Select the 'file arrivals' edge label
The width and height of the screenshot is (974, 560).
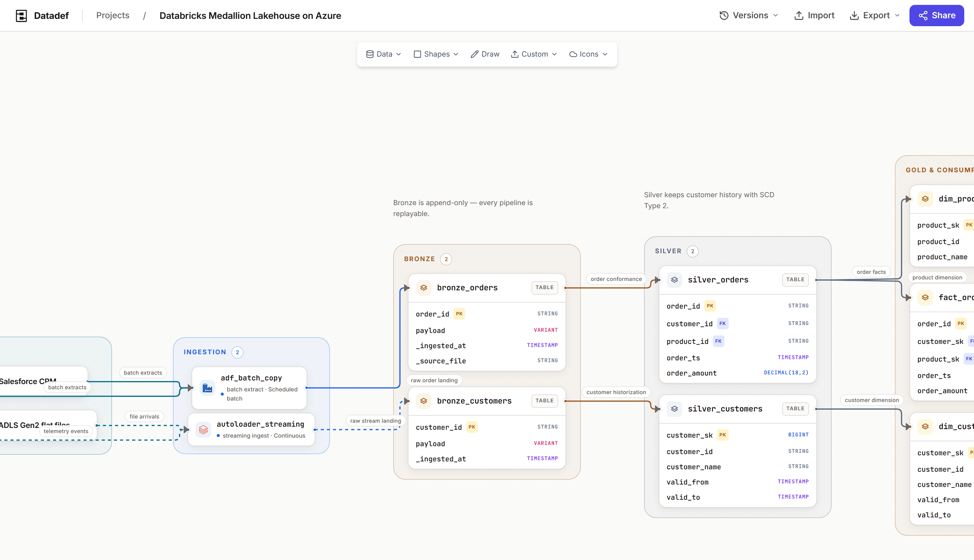click(x=144, y=417)
